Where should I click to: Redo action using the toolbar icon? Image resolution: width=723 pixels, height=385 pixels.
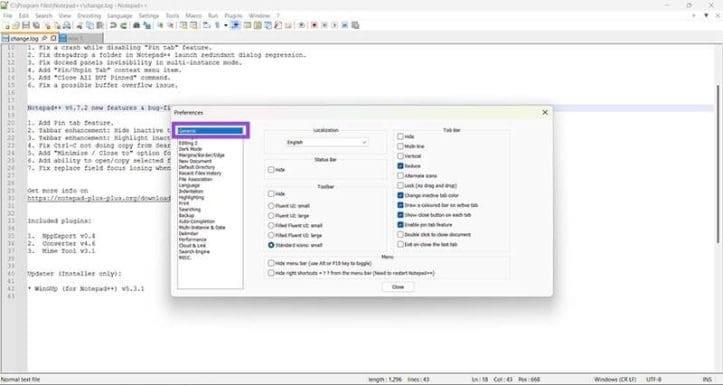(124, 25)
